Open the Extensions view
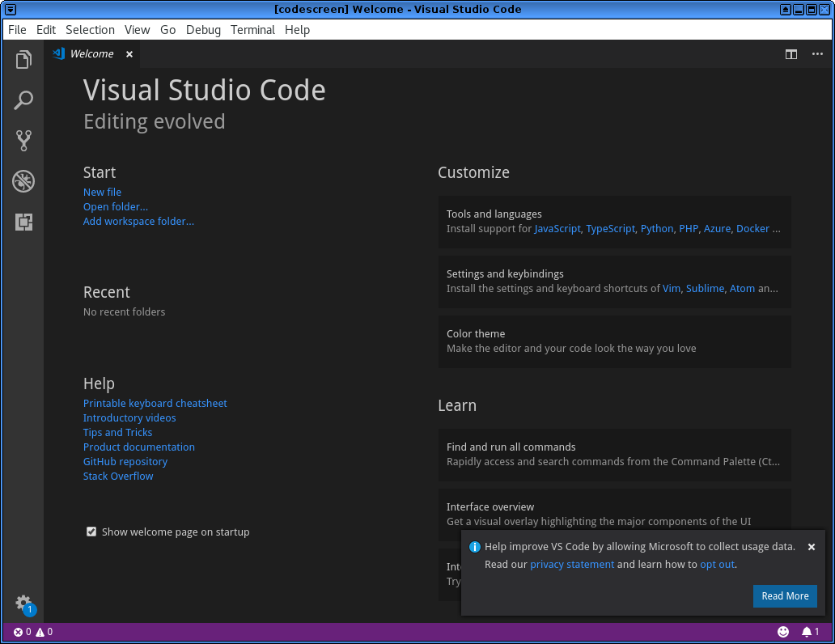The width and height of the screenshot is (835, 644). tap(23, 221)
